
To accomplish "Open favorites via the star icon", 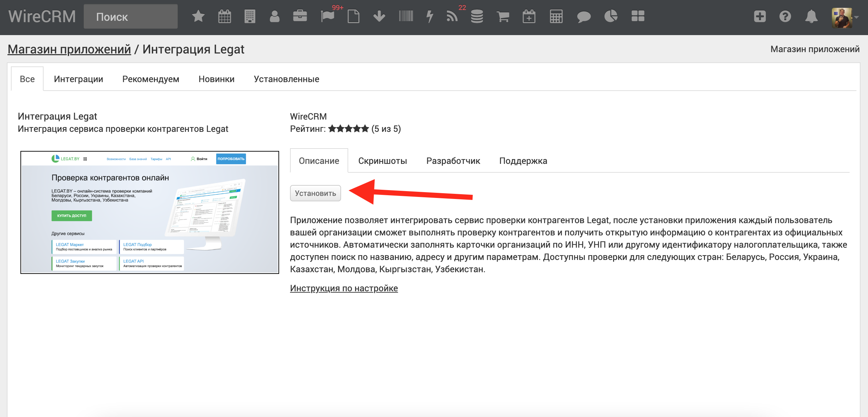I will (x=198, y=16).
